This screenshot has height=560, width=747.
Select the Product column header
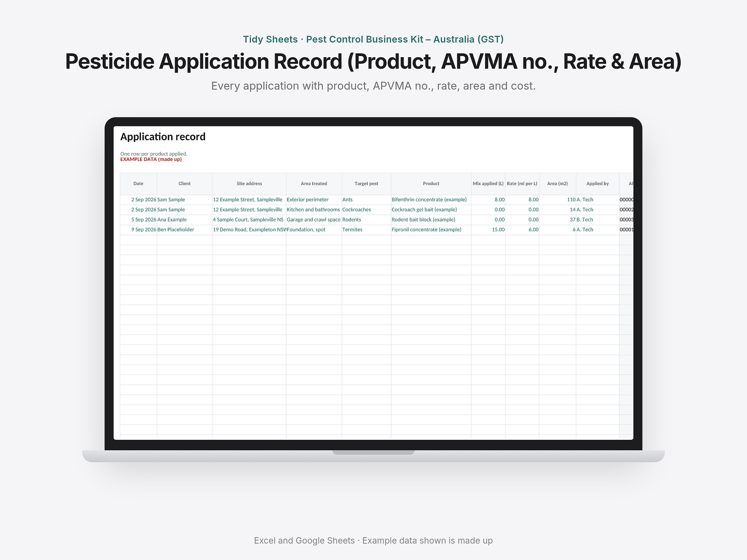click(431, 184)
